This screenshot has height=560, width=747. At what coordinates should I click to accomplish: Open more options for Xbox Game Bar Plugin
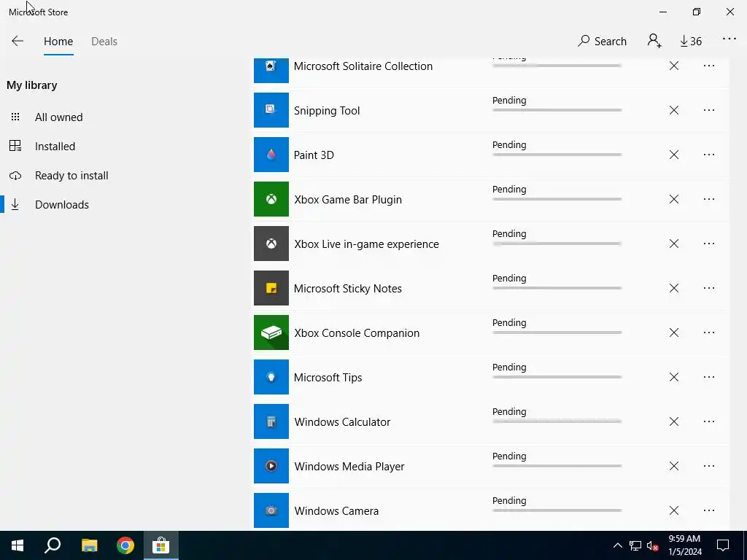[709, 199]
